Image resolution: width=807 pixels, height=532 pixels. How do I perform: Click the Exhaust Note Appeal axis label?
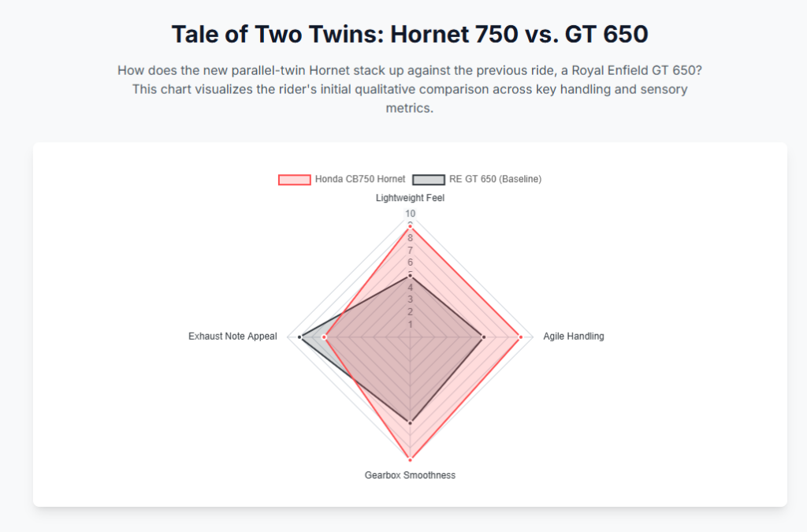click(x=232, y=337)
